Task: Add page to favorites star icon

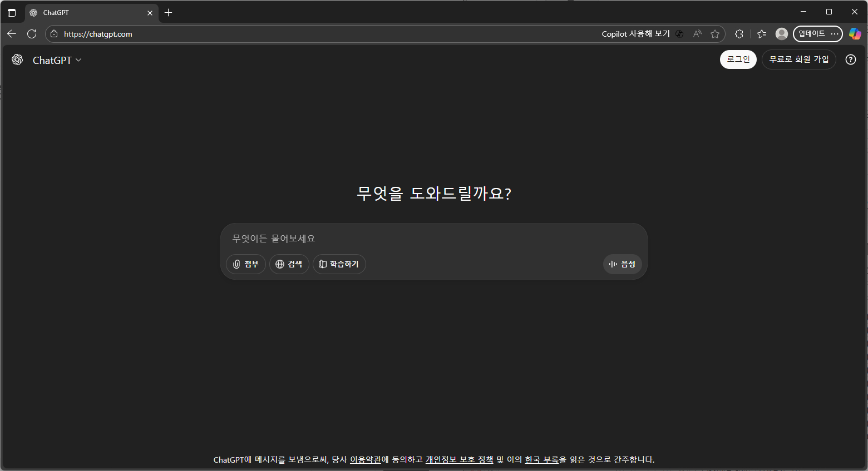Action: click(x=715, y=34)
